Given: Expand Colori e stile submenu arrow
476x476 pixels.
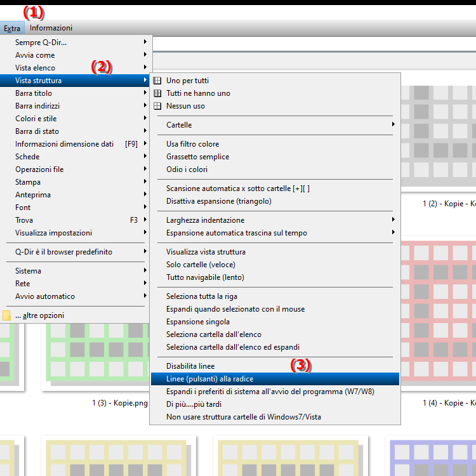Looking at the screenshot, I should click(145, 119).
